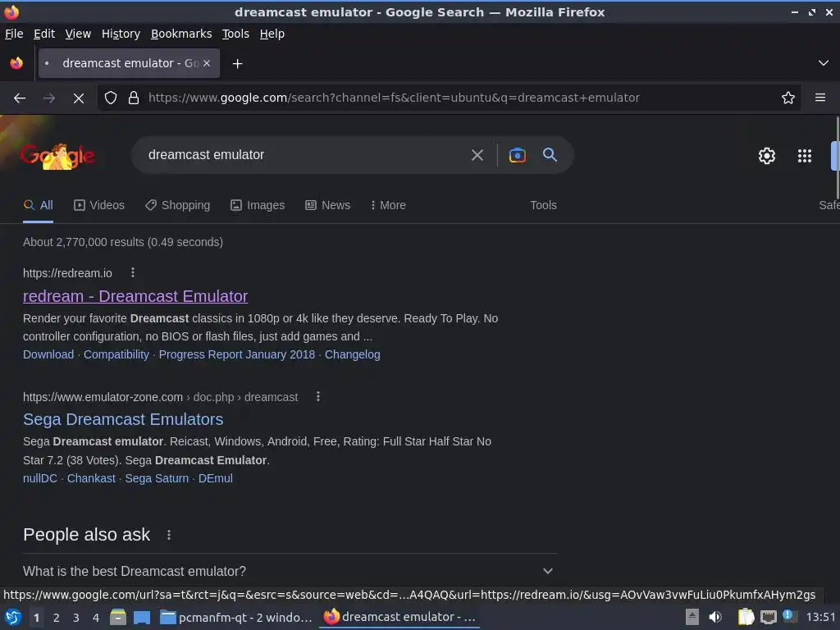Open 'Sega Dreamcast Emulators' result

pos(123,419)
